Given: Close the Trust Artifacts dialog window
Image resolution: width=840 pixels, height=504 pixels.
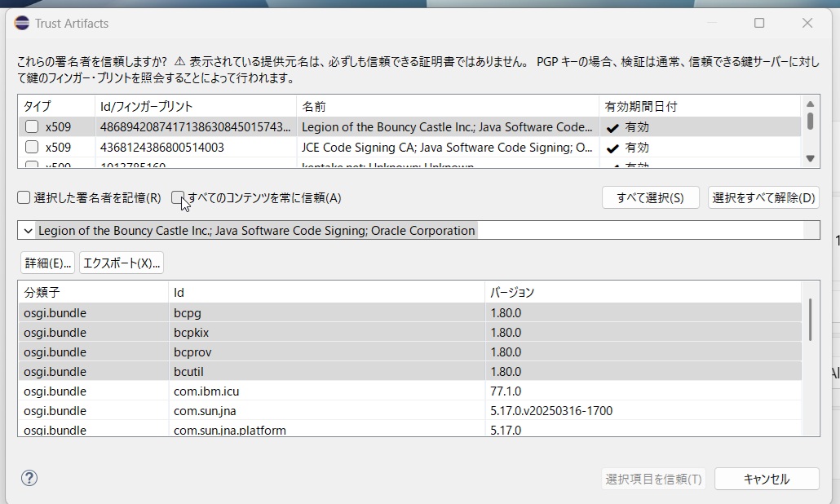Looking at the screenshot, I should click(x=807, y=23).
